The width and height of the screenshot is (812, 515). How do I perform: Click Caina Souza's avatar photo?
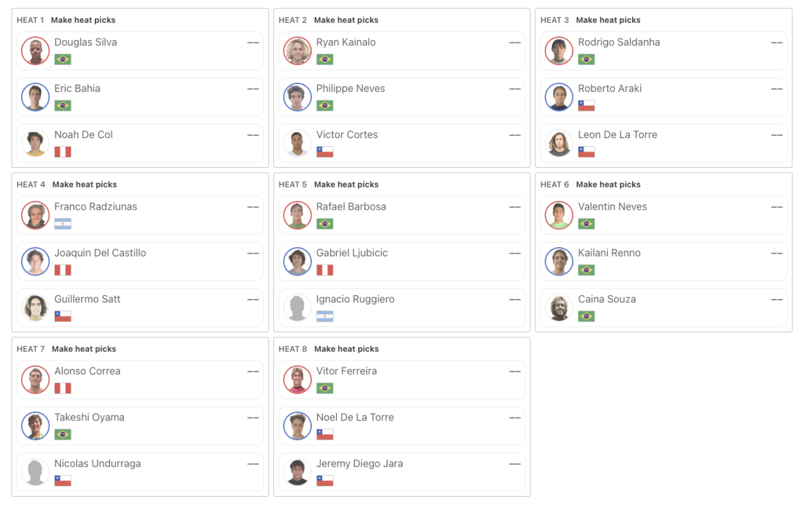[559, 308]
